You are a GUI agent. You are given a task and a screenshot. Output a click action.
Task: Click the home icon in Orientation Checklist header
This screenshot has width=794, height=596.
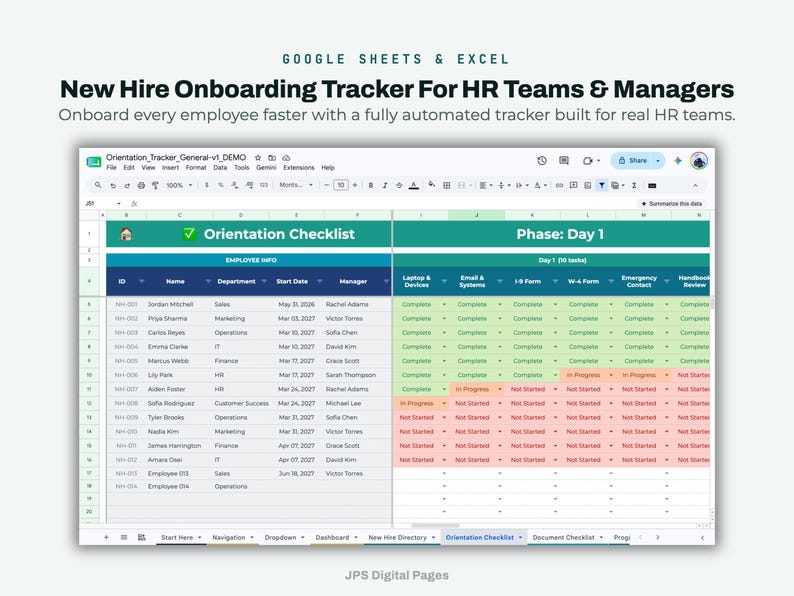coord(126,234)
